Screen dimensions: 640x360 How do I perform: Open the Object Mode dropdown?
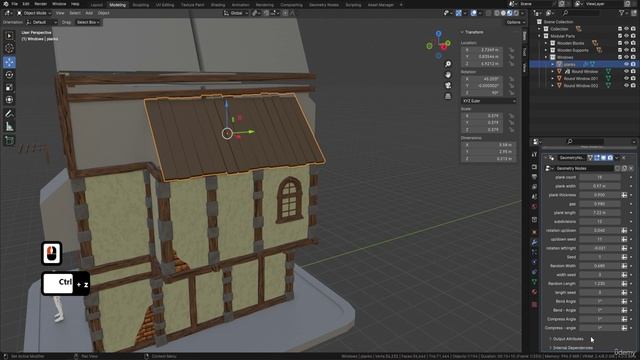[34, 13]
